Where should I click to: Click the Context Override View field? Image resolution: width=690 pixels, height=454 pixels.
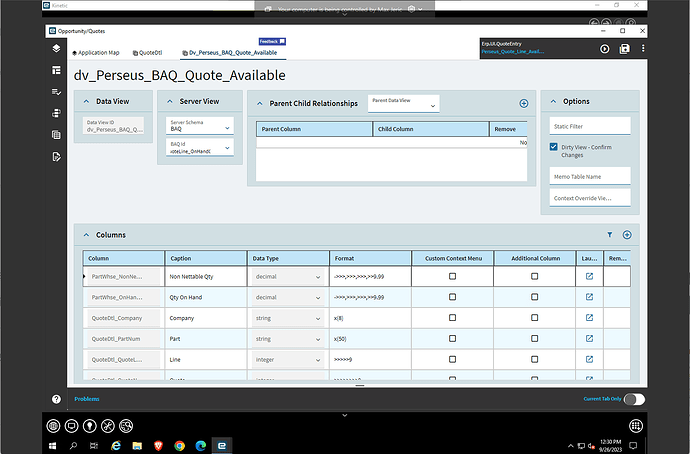(x=590, y=198)
